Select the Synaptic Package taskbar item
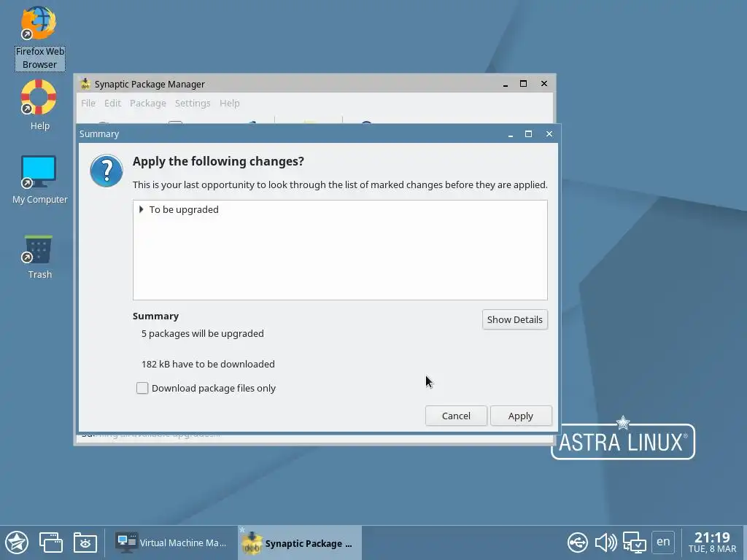 tap(300, 542)
